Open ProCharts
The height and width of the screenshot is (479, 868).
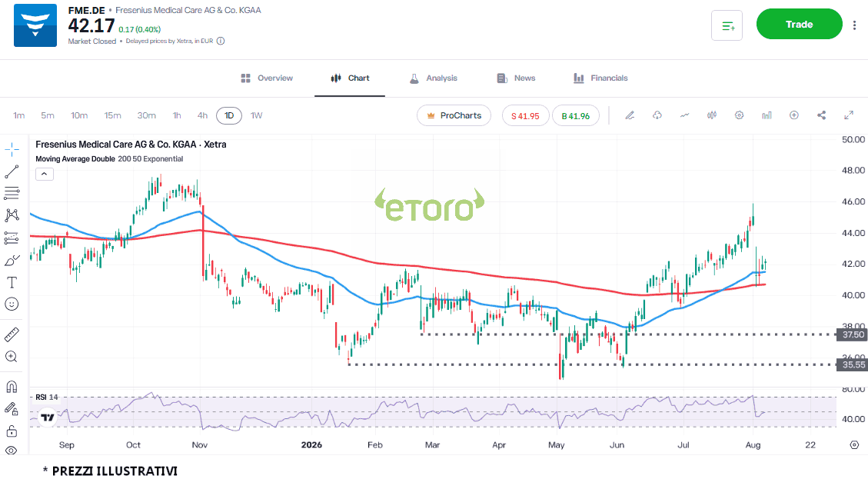tap(454, 116)
